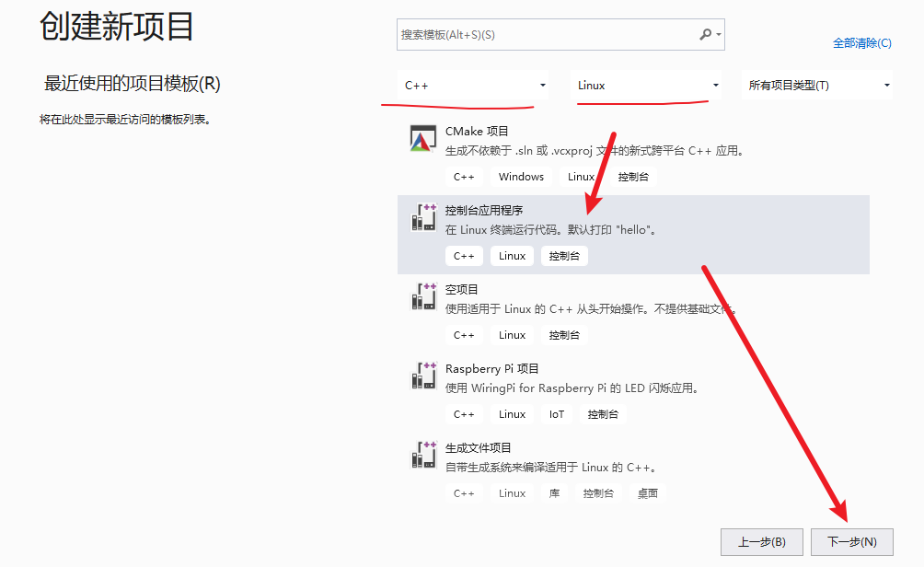Click the Windows tag under CMake project
The image size is (924, 567).
pyautogui.click(x=521, y=177)
